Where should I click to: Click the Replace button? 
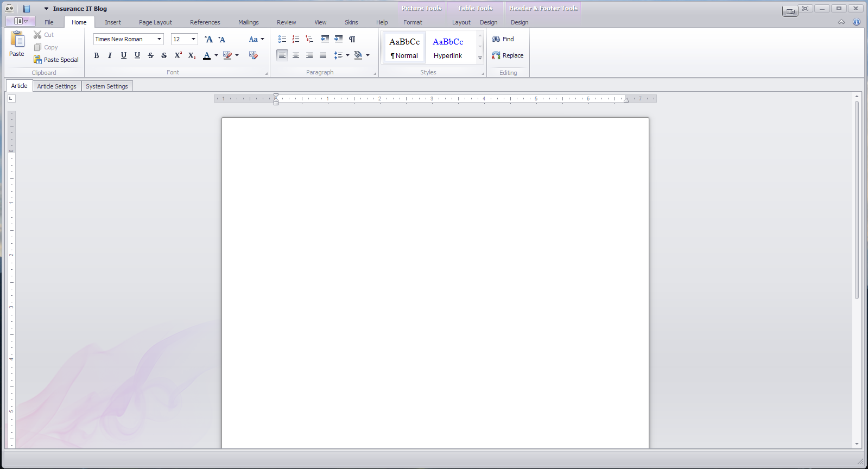[508, 55]
